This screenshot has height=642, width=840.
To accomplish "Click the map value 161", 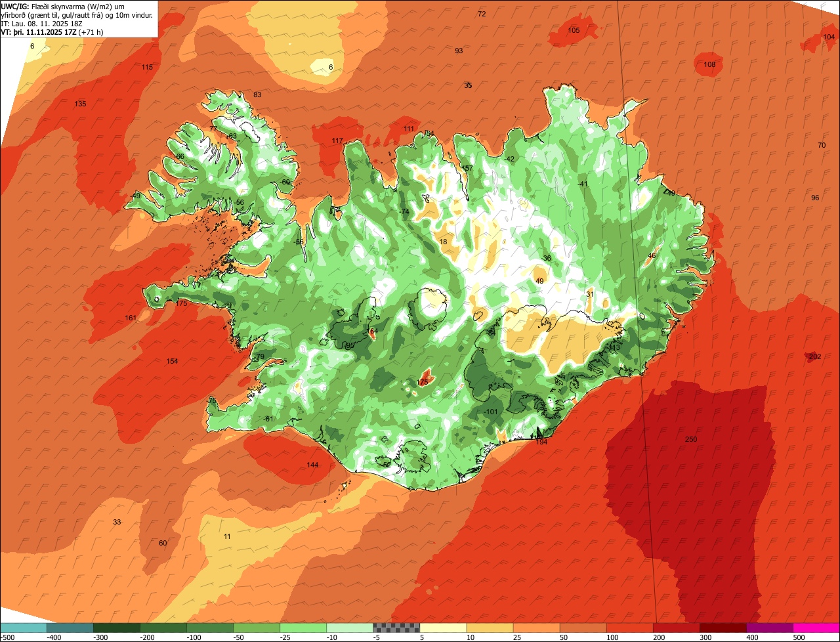I will click(131, 318).
